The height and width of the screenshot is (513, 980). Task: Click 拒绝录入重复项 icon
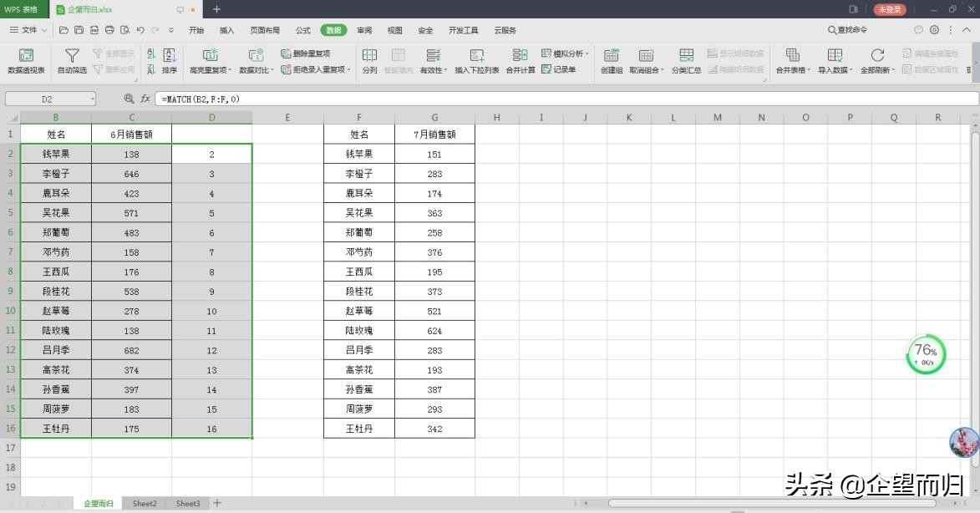pos(286,69)
